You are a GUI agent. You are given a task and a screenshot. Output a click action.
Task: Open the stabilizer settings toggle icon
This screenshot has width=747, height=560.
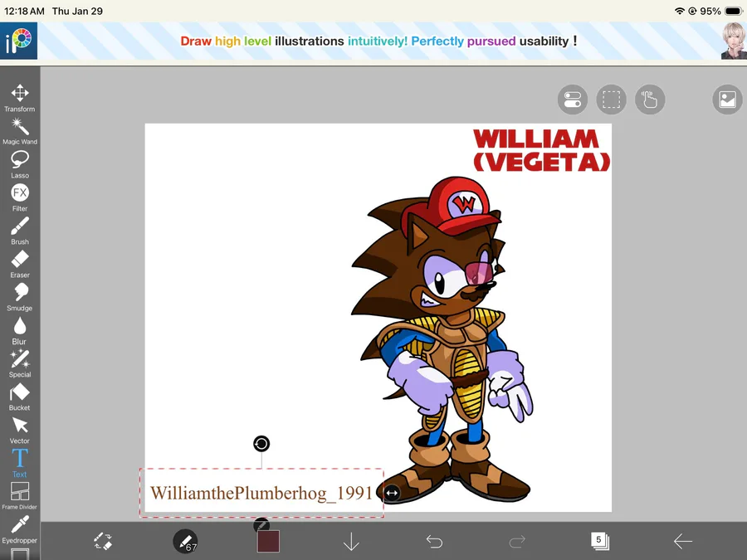[572, 100]
